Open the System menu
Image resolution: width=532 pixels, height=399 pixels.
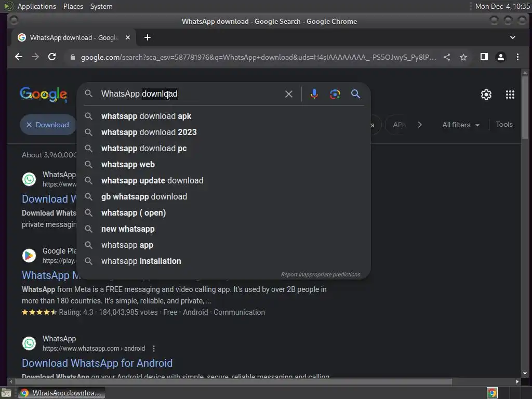101,6
